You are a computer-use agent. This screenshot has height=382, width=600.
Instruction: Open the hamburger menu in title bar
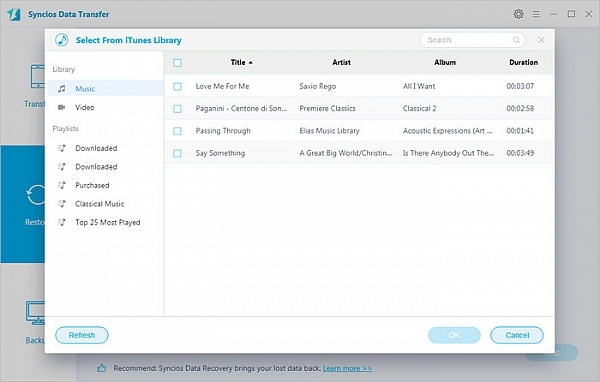(536, 14)
